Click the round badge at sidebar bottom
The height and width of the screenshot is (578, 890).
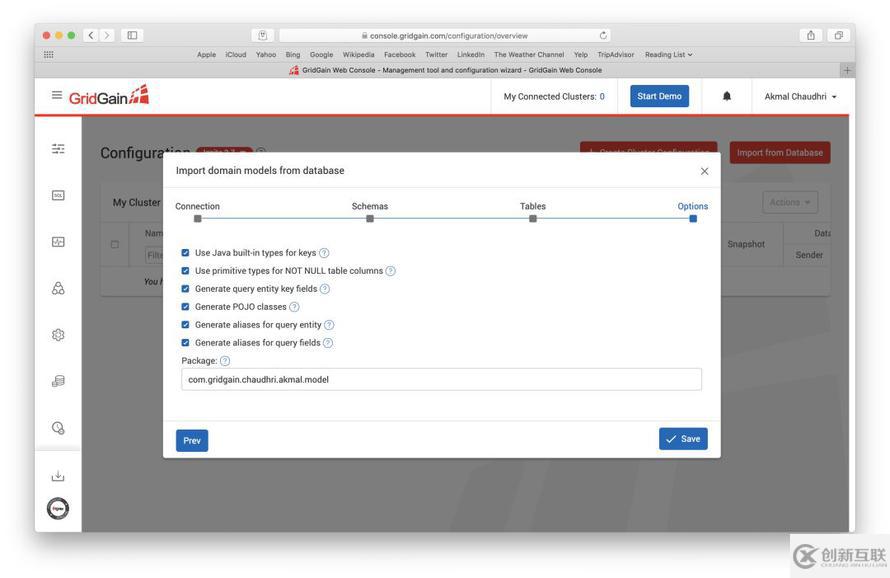click(58, 509)
